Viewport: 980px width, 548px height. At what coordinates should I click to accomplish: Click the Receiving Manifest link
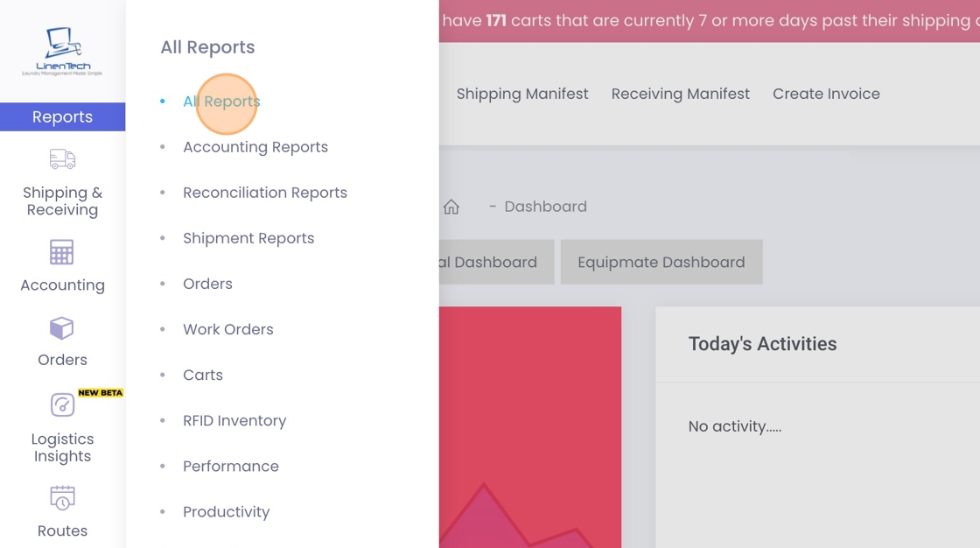tap(681, 94)
